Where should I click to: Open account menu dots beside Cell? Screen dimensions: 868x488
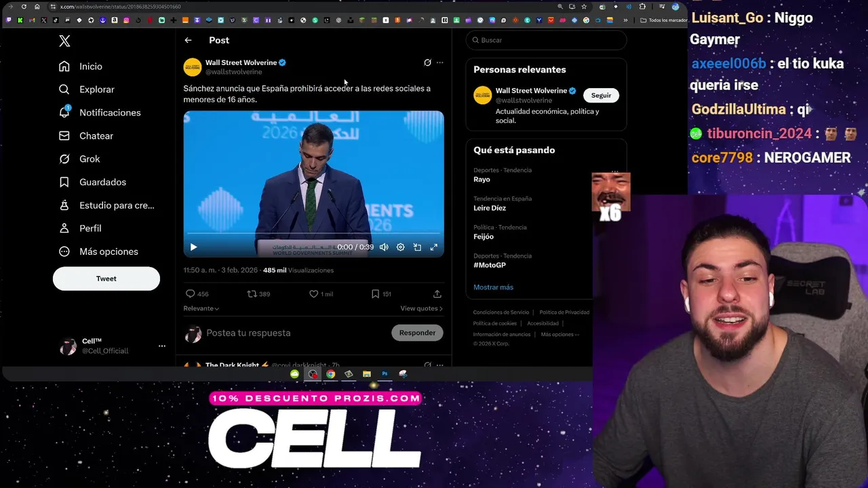[161, 346]
